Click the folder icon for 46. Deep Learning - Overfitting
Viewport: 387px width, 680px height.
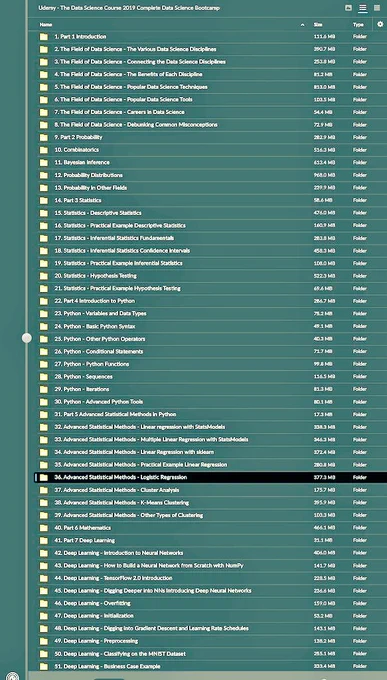click(44, 603)
